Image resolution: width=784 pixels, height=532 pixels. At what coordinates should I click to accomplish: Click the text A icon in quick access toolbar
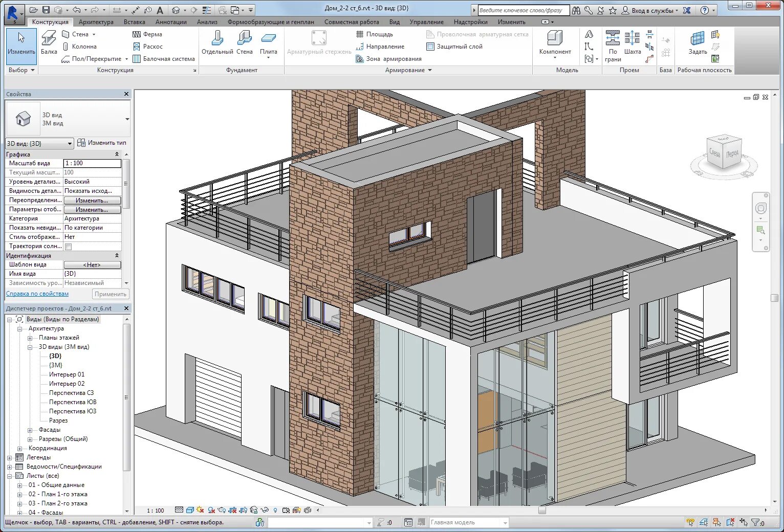tap(160, 10)
